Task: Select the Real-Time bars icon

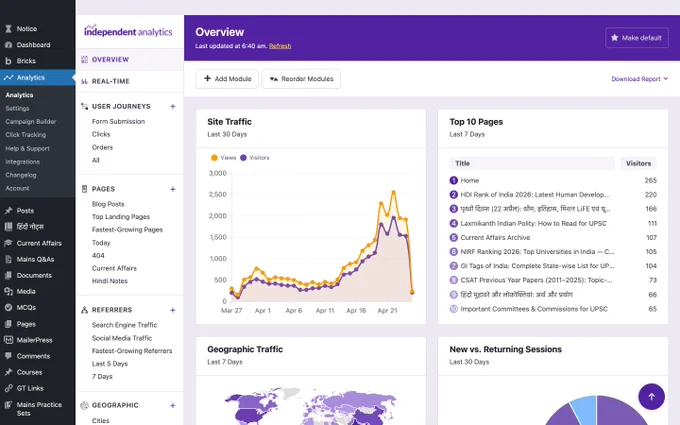Action: point(84,81)
